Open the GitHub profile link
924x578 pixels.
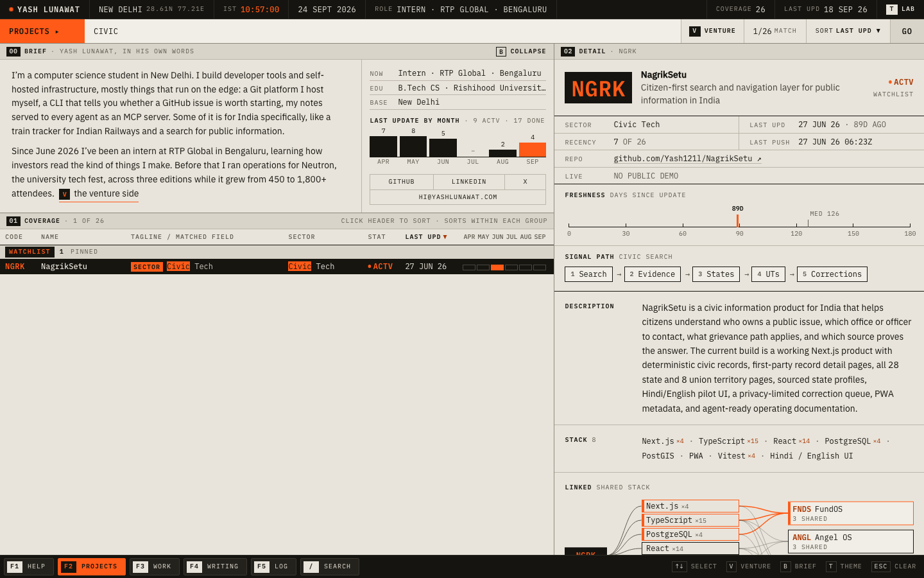click(402, 182)
